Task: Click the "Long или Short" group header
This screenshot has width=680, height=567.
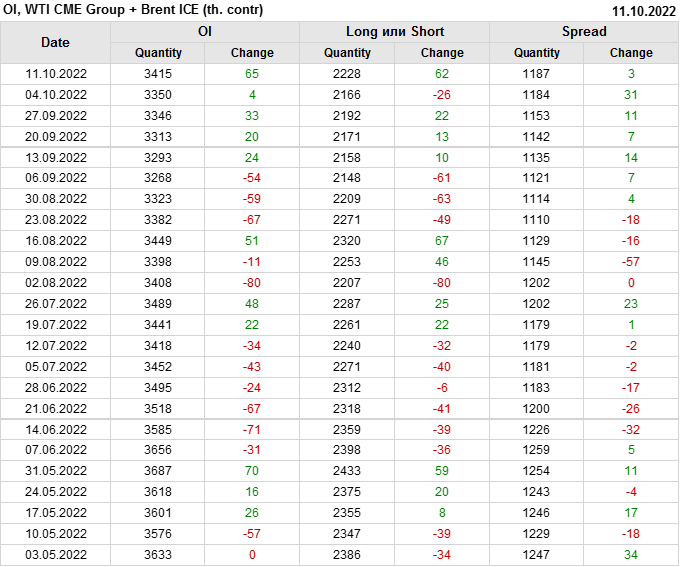Action: coord(394,32)
